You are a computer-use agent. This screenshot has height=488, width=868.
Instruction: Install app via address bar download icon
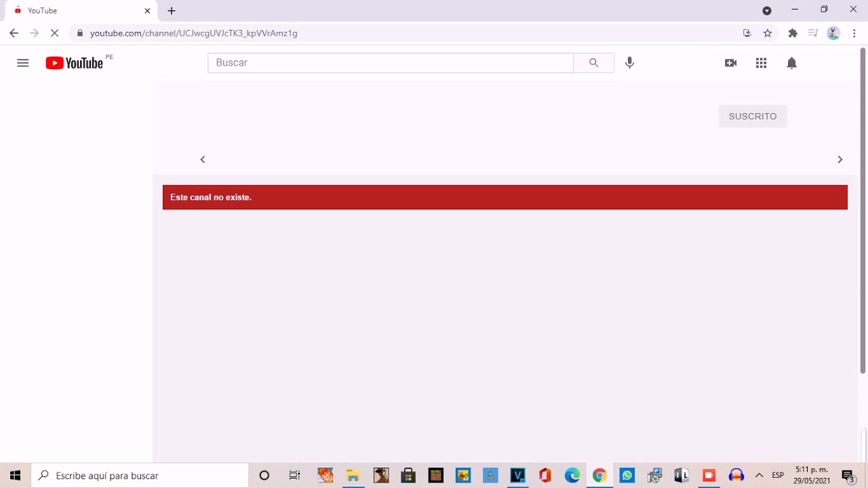747,33
